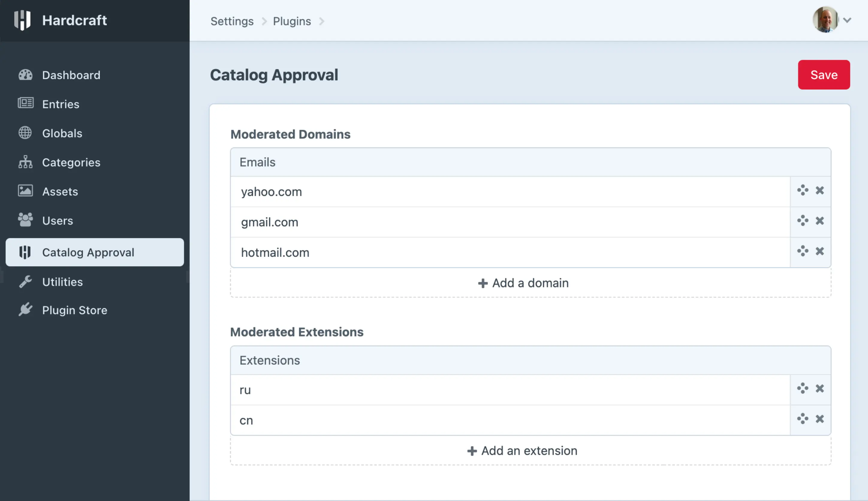Click the Hardcraft logo icon
This screenshot has width=868, height=501.
(x=22, y=20)
